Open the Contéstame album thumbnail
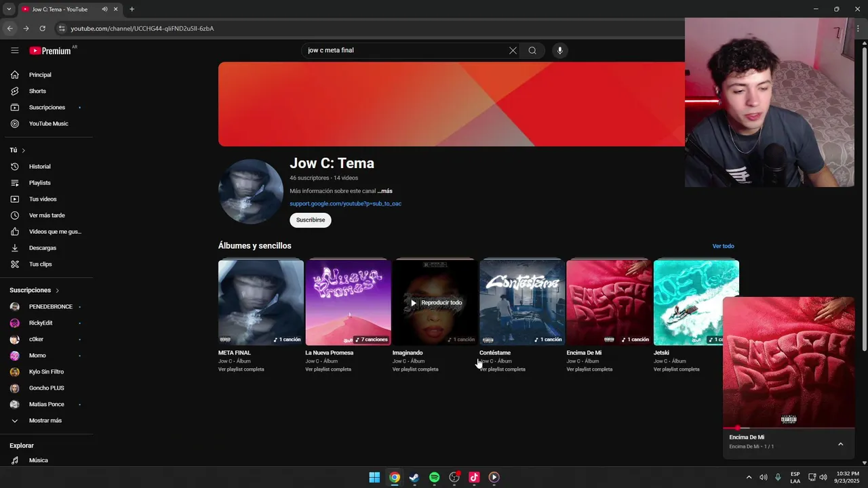This screenshot has width=868, height=488. coord(522,302)
